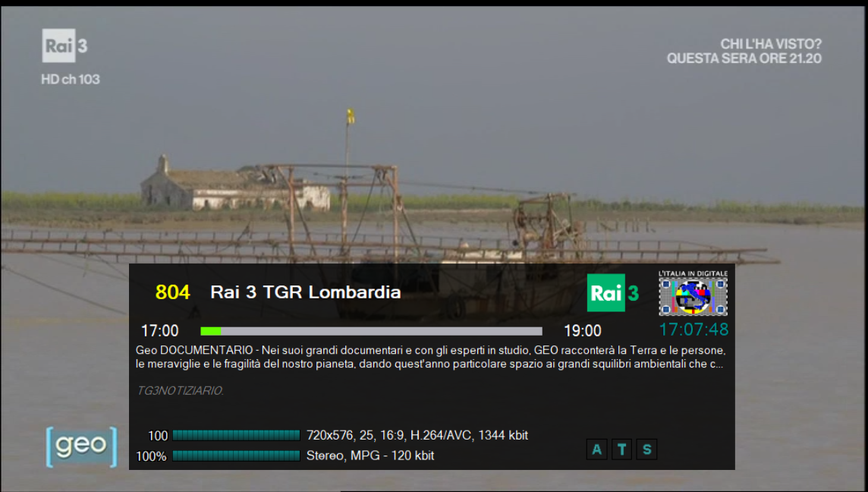Click the Rai 3 watermark logo top-left
Screen dimensions: 868x492
tap(64, 46)
